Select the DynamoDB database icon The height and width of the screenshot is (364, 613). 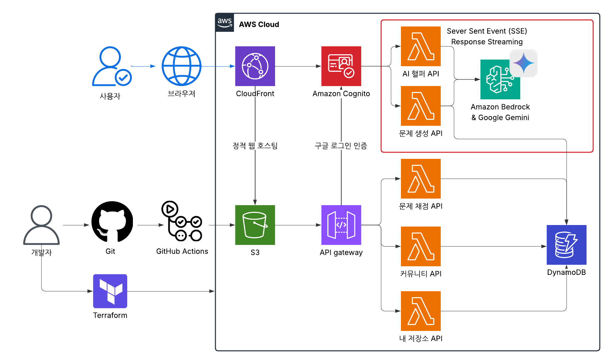point(567,245)
